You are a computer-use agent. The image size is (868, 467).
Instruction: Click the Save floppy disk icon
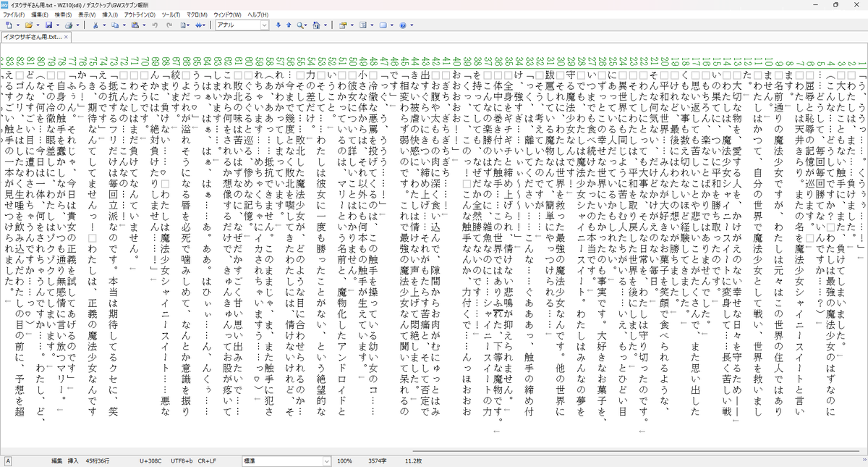[48, 25]
